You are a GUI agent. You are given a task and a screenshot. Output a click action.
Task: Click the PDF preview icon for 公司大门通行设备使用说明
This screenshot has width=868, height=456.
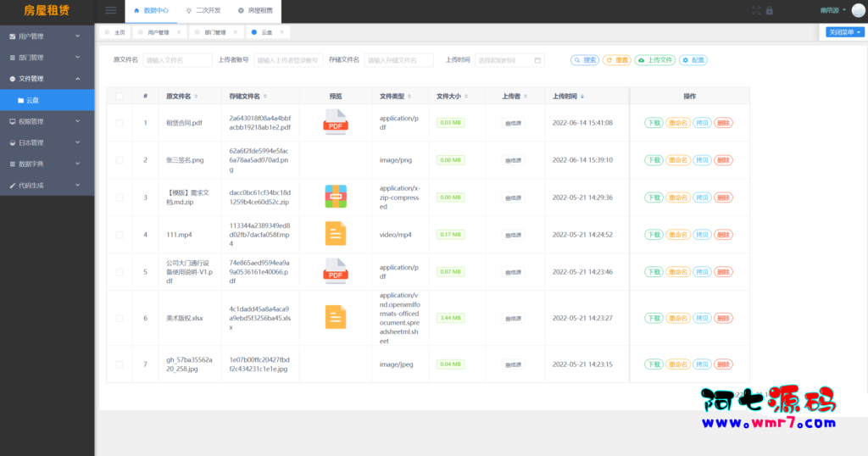tap(336, 271)
